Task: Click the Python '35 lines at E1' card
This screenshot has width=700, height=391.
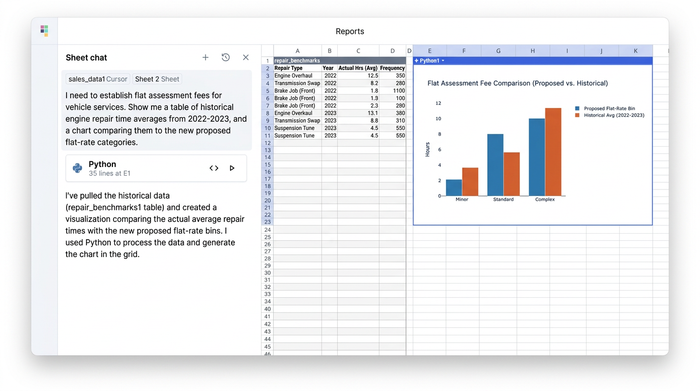Action: tap(156, 168)
